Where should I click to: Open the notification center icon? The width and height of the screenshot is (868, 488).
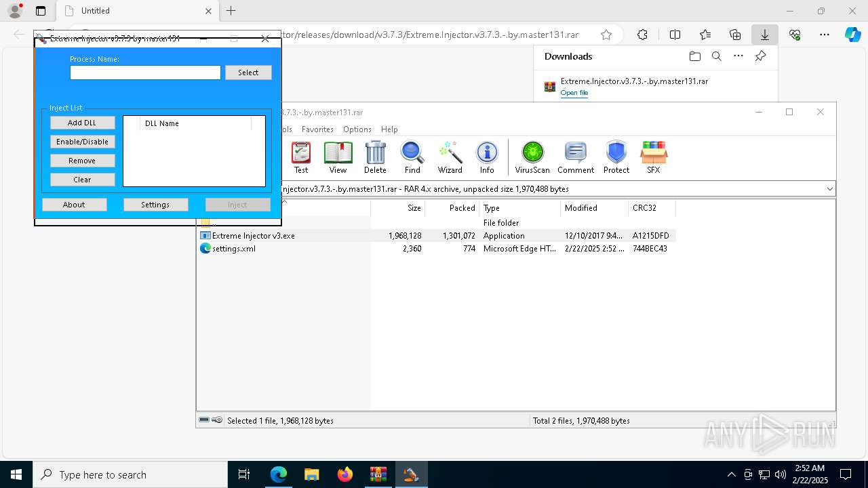pos(846,474)
